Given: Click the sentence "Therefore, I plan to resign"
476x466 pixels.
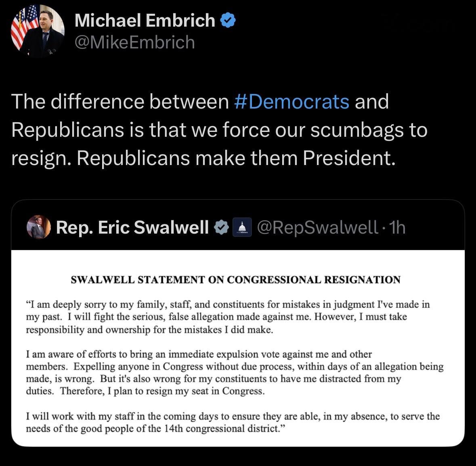Looking at the screenshot, I should pyautogui.click(x=162, y=391).
